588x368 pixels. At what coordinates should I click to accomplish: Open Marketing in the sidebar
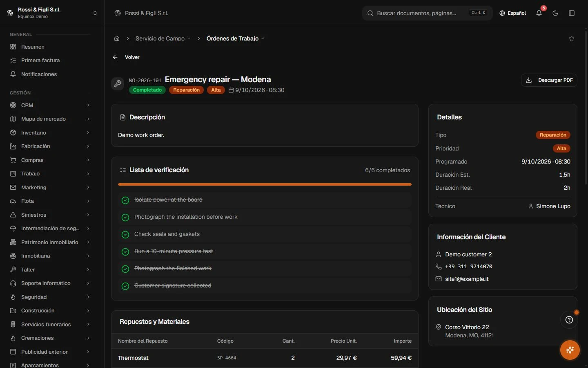[x=50, y=187]
